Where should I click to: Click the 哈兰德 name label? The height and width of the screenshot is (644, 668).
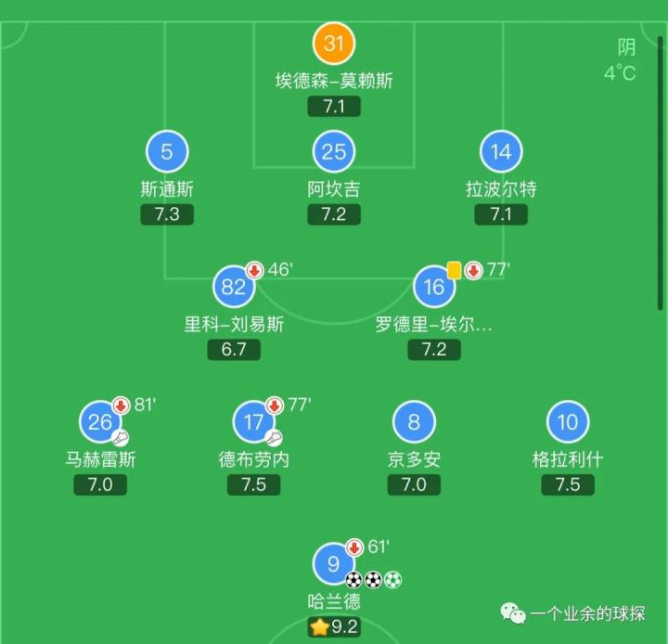point(334,601)
